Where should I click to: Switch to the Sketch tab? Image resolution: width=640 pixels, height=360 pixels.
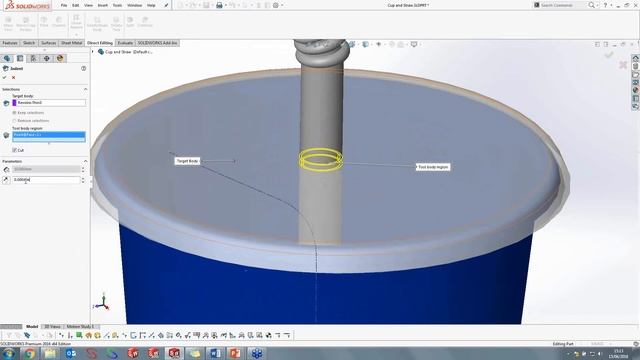tap(29, 43)
